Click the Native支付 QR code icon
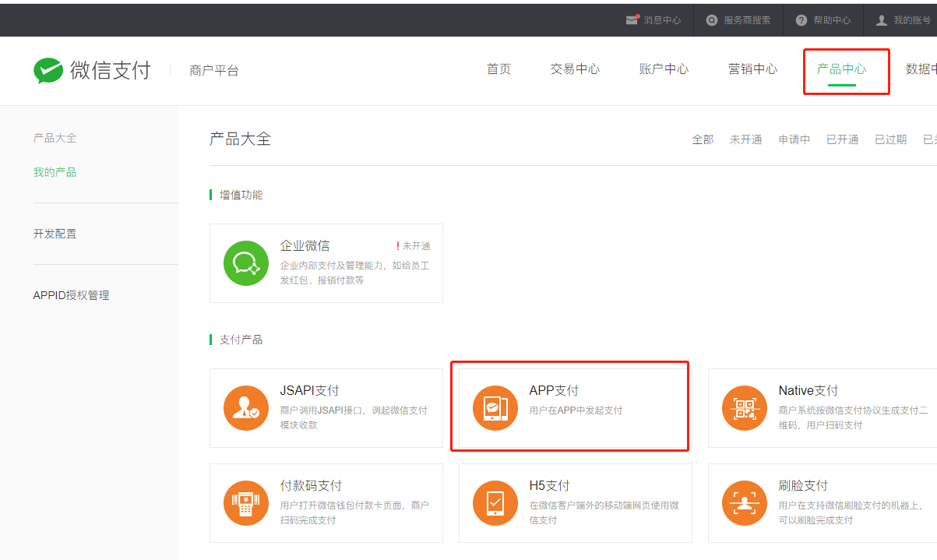The image size is (937, 560). click(745, 408)
